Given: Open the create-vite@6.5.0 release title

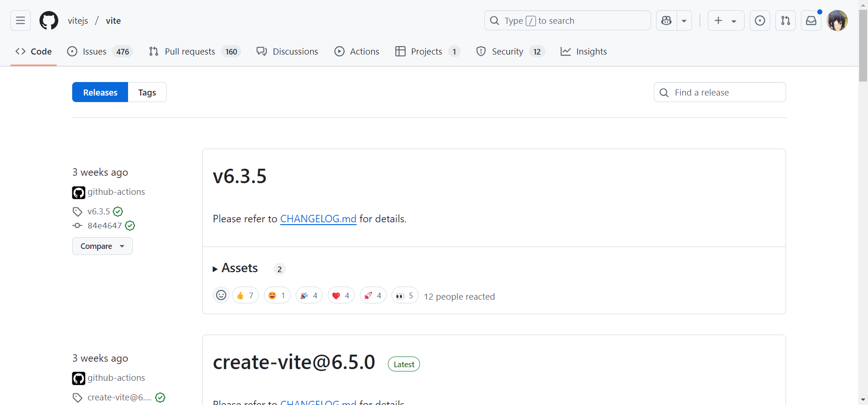Looking at the screenshot, I should [x=294, y=362].
